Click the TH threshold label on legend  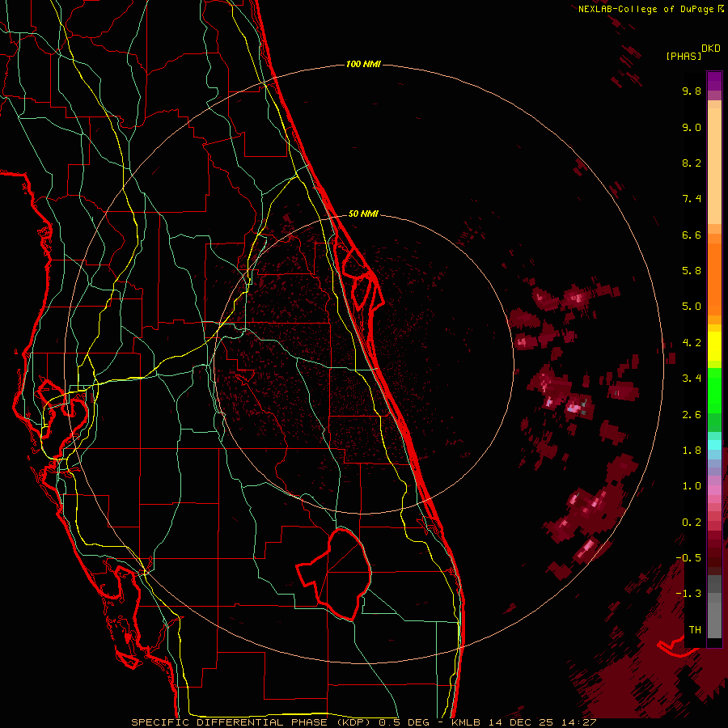pyautogui.click(x=694, y=629)
